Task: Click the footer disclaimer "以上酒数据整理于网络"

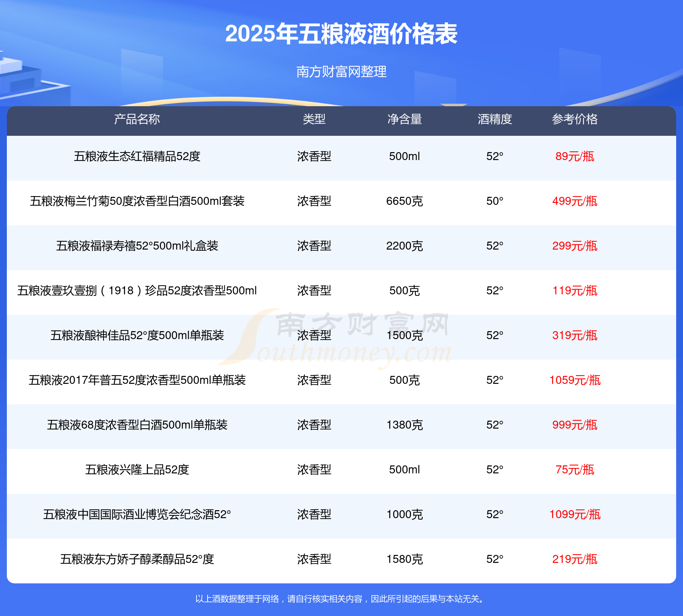Action: (x=237, y=599)
